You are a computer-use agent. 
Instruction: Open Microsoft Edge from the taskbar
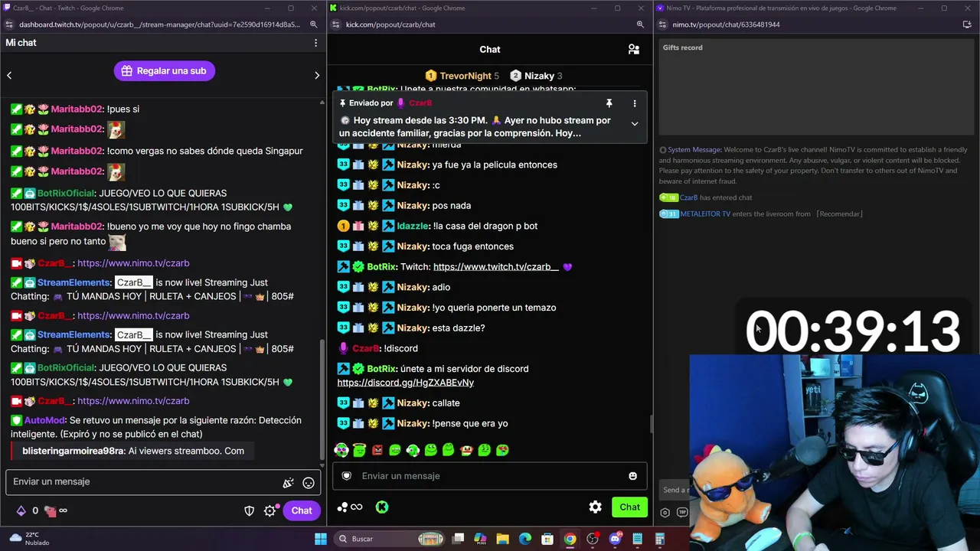[525, 539]
